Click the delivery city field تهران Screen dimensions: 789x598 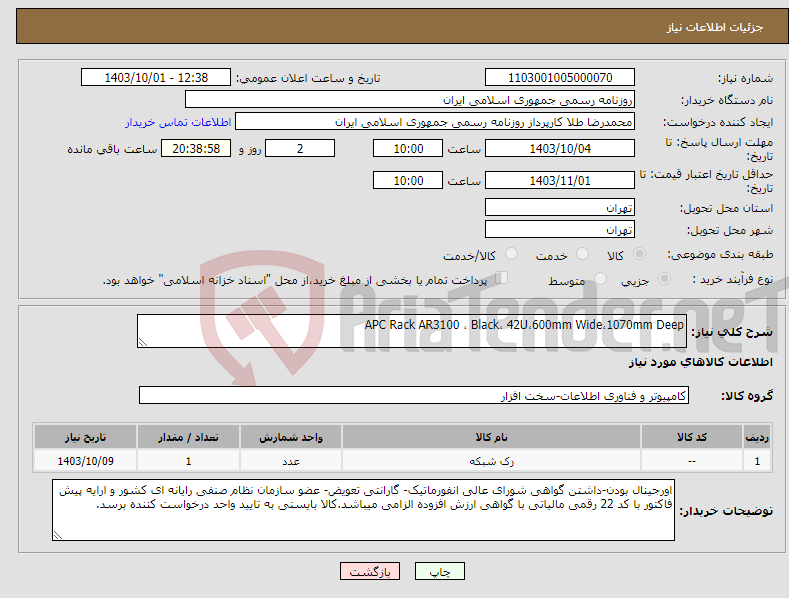(560, 229)
